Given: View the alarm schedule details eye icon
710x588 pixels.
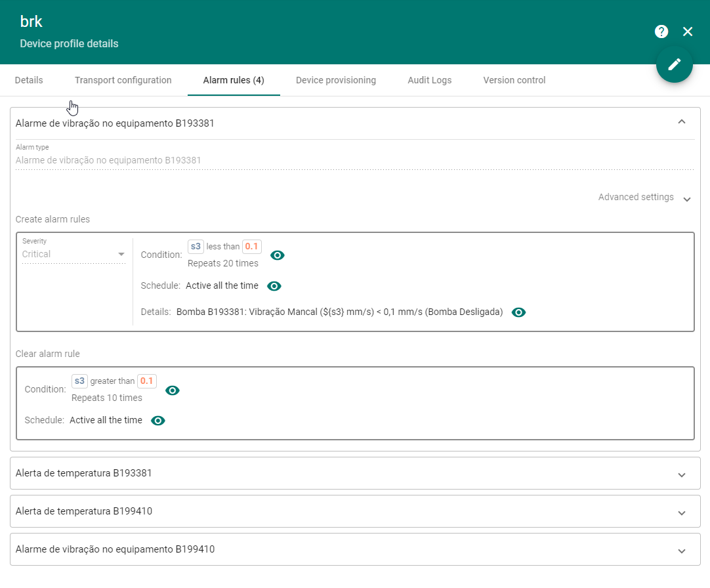Looking at the screenshot, I should tap(274, 285).
